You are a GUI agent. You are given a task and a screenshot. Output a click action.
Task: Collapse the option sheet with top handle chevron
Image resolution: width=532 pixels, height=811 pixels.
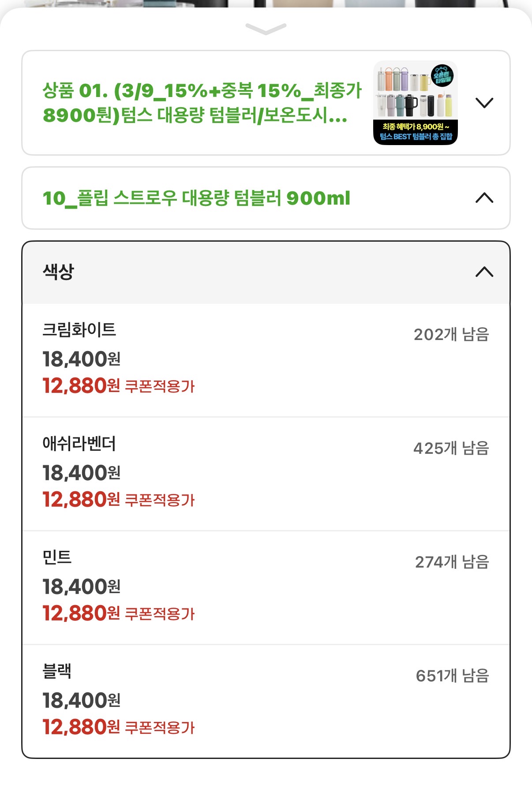click(x=266, y=29)
